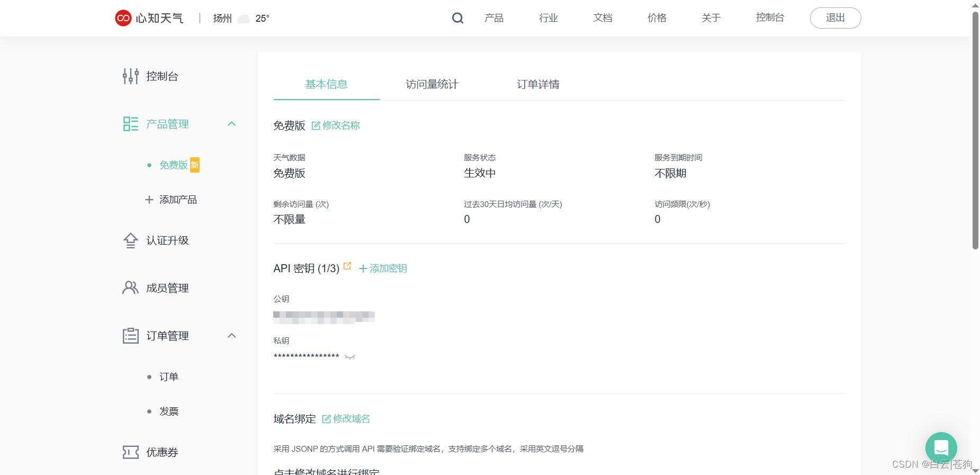This screenshot has height=475, width=980.
Task: Click the 添加密钥 link
Action: [388, 268]
